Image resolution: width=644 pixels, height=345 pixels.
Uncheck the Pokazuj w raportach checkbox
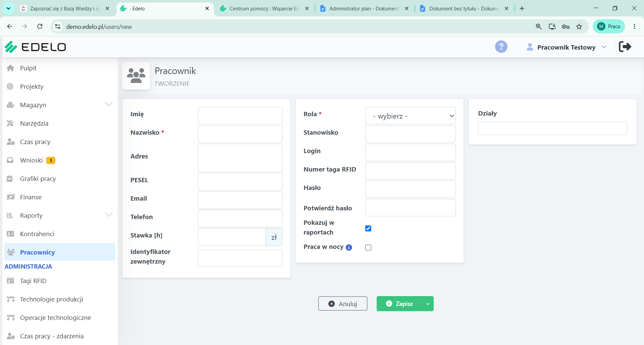(x=368, y=228)
